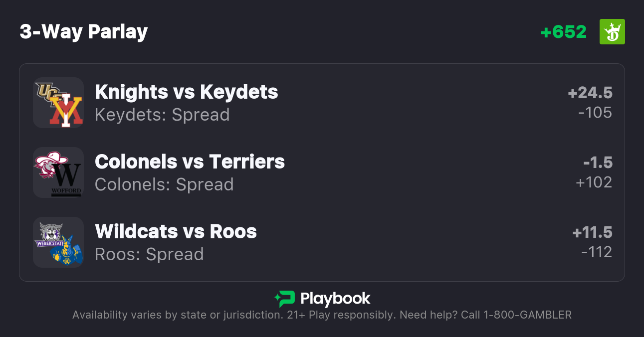Click the Roos: Spread bet label
This screenshot has height=337, width=644.
coord(149,254)
